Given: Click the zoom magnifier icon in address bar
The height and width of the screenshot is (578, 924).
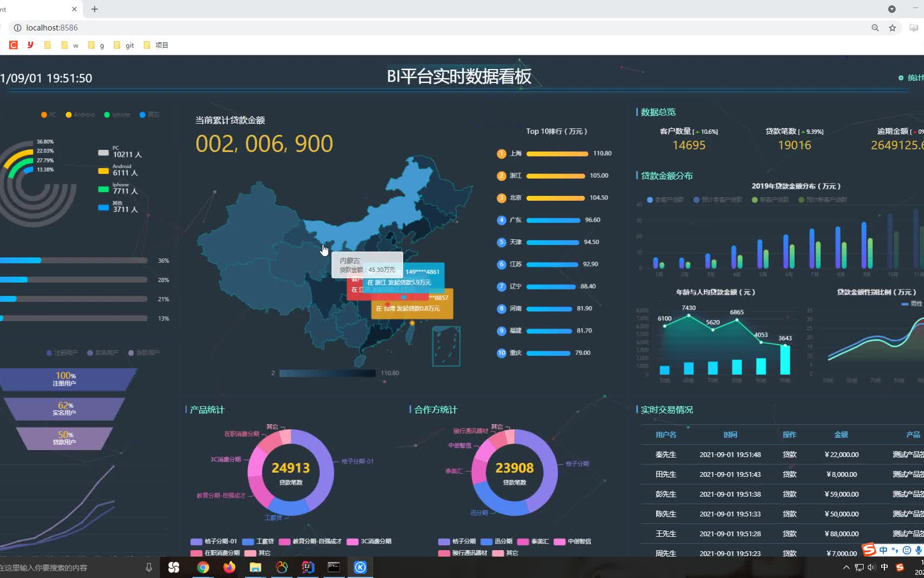Looking at the screenshot, I should [875, 28].
